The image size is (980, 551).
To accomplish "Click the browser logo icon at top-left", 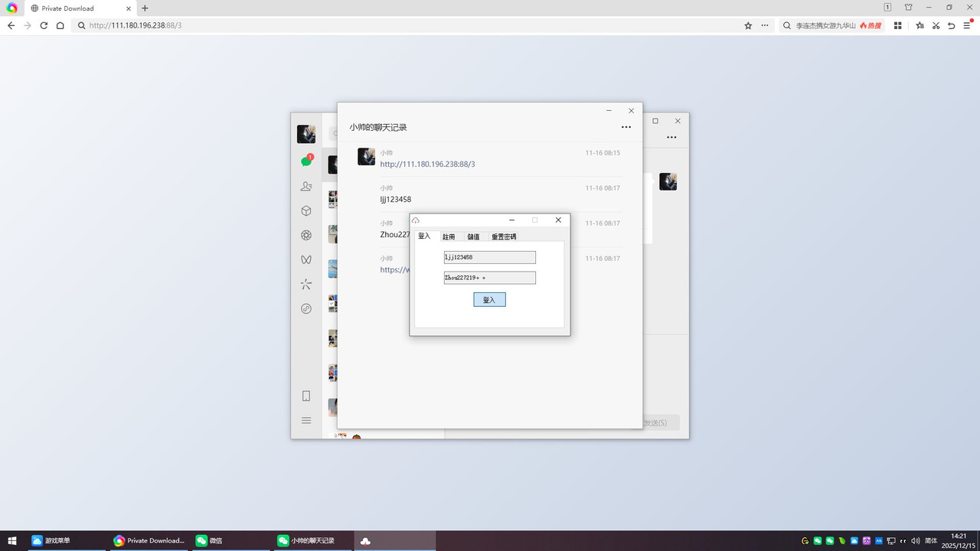I will point(12,8).
